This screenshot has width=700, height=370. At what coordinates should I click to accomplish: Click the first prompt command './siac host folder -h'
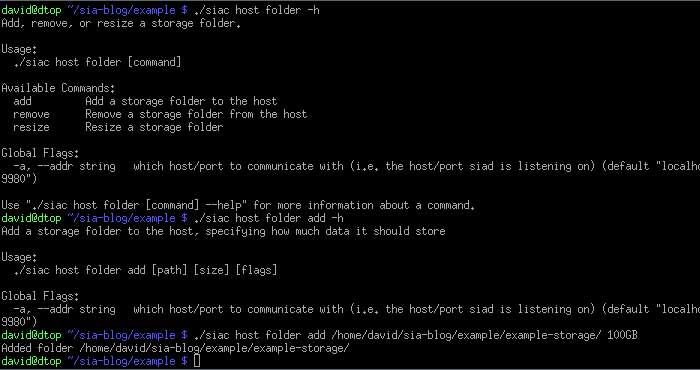(257, 10)
